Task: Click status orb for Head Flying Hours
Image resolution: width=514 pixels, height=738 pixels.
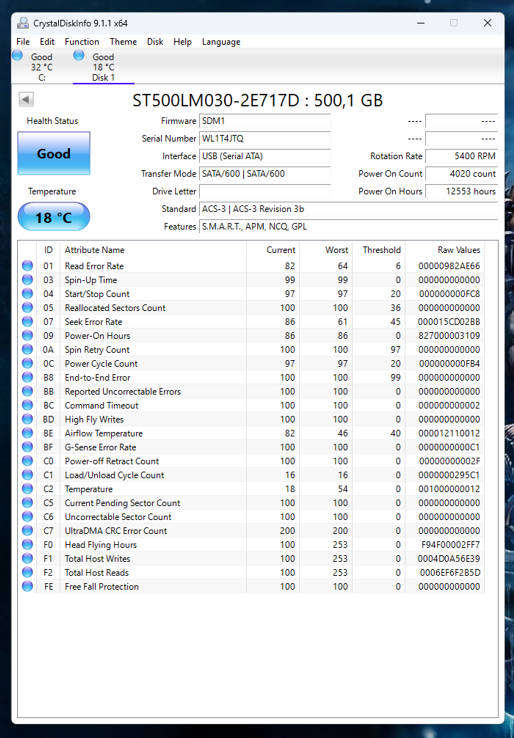Action: (27, 545)
